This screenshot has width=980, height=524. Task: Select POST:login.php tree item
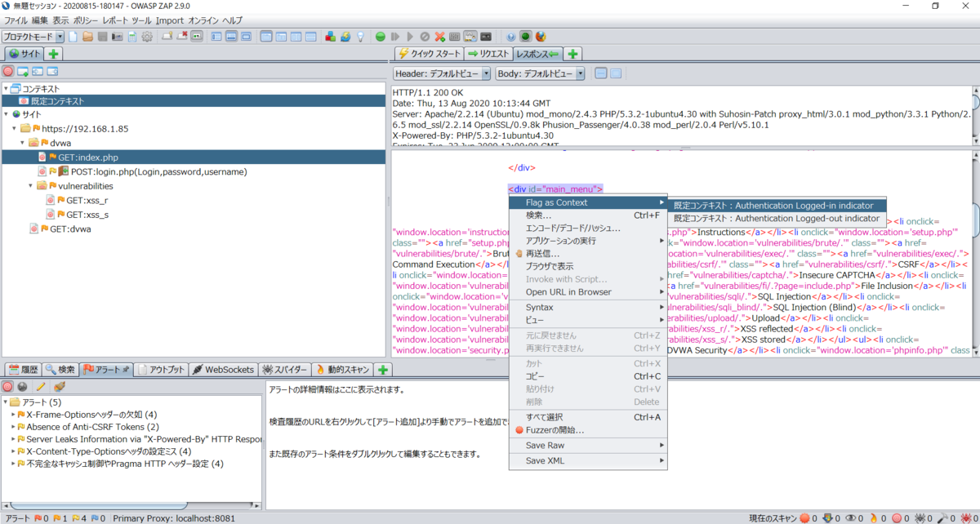158,171
